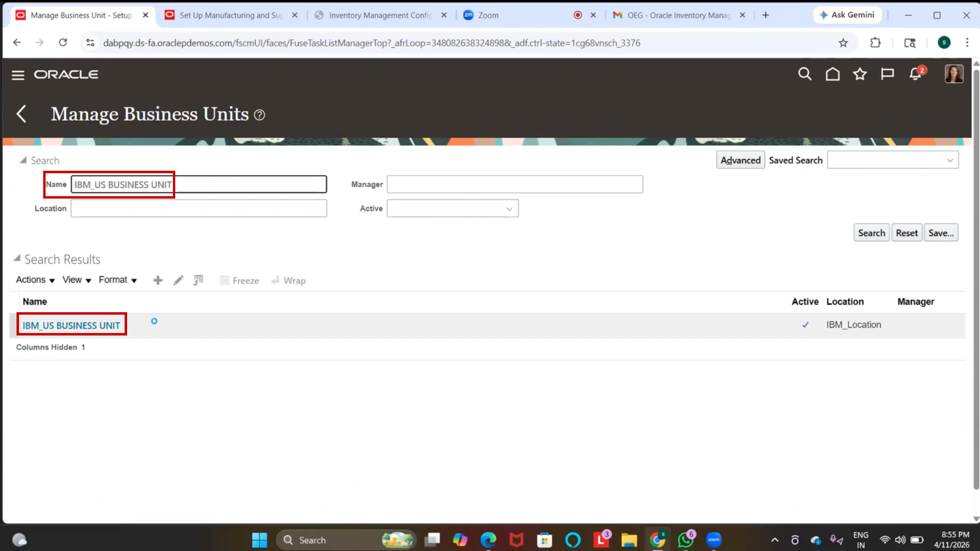This screenshot has height=551, width=980.
Task: Open the Actions menu
Action: 35,280
